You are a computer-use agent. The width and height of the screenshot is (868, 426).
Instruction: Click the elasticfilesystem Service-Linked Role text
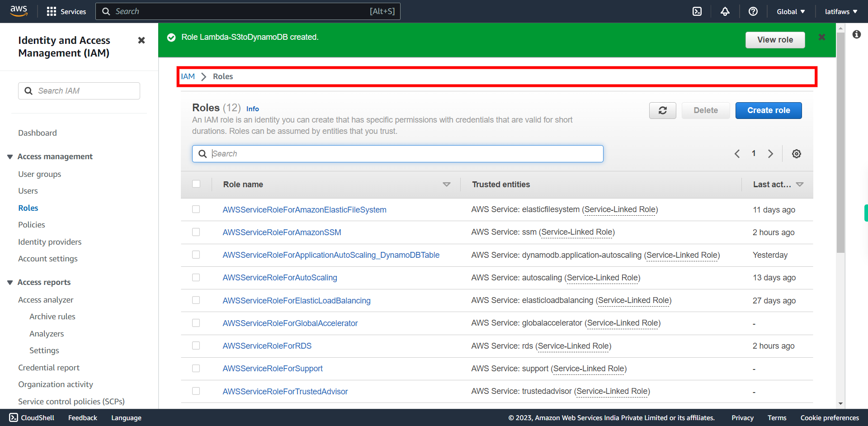click(620, 209)
